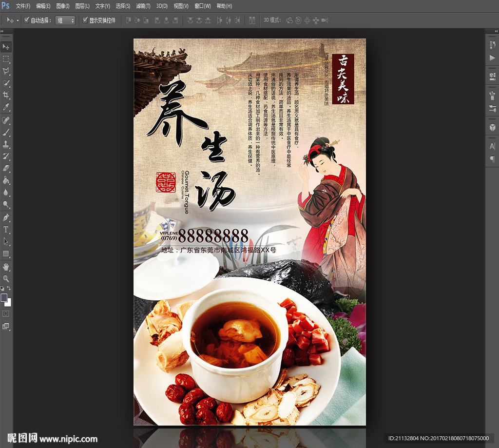Open the 选择(S) menu

pos(123,6)
